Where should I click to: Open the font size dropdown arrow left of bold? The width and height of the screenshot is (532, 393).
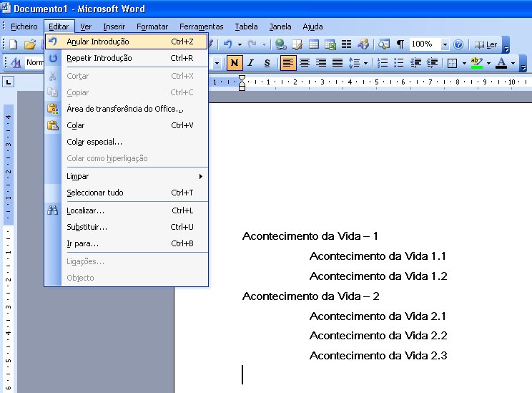pyautogui.click(x=217, y=63)
